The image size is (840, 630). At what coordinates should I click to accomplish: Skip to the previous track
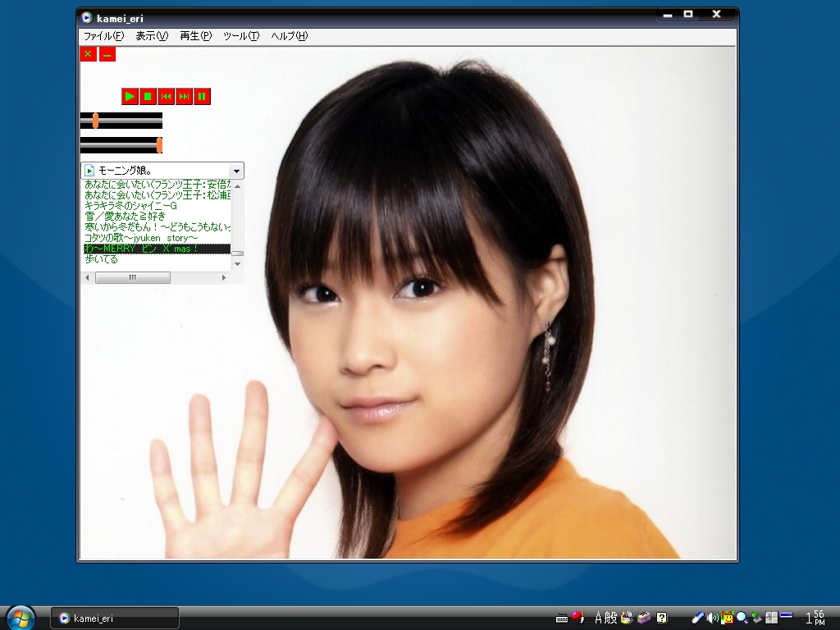coord(166,97)
